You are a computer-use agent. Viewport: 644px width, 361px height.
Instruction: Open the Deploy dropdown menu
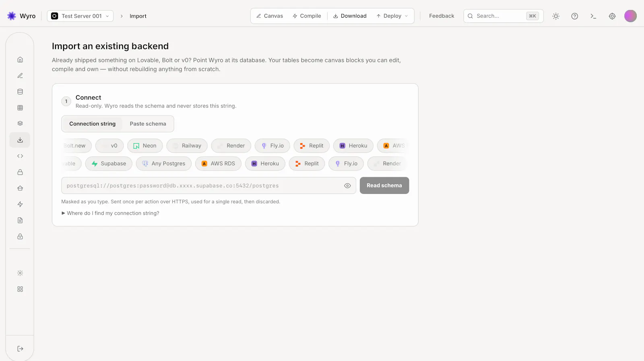point(392,16)
